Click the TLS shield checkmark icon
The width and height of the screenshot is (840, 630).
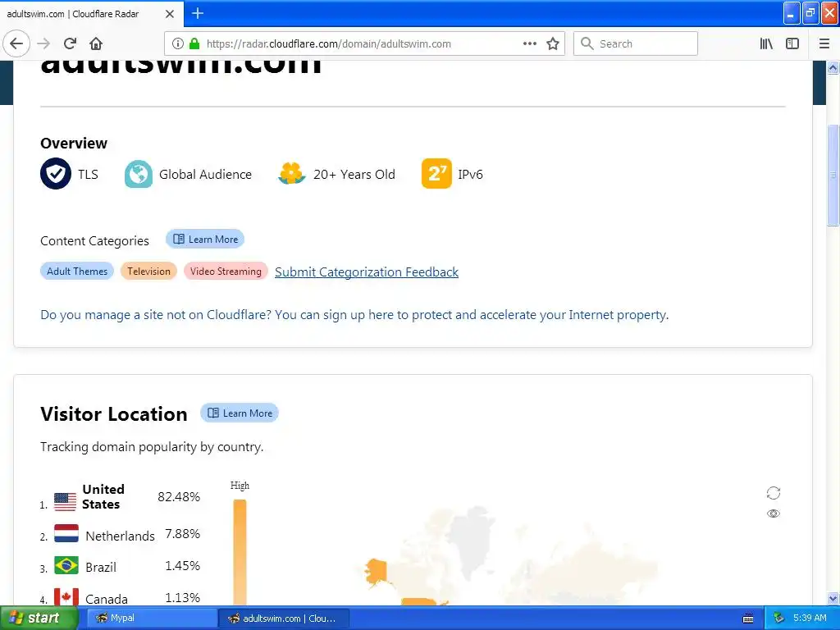(56, 174)
